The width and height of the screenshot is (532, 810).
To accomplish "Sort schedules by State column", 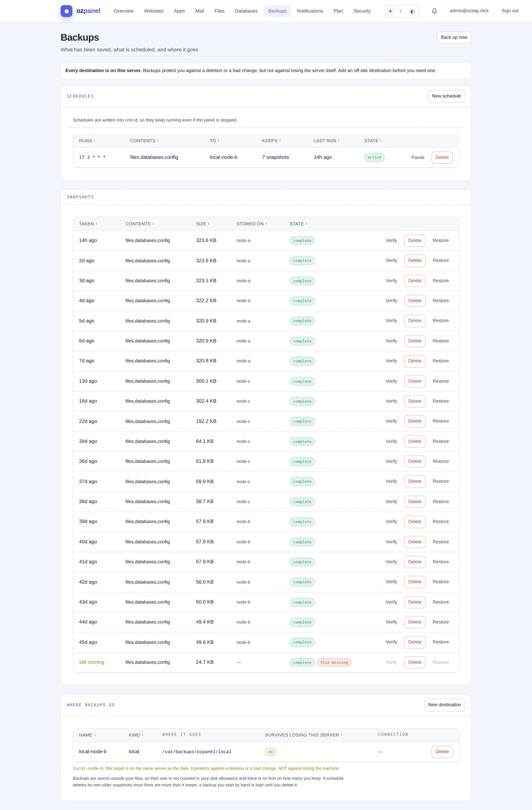I will [x=373, y=141].
